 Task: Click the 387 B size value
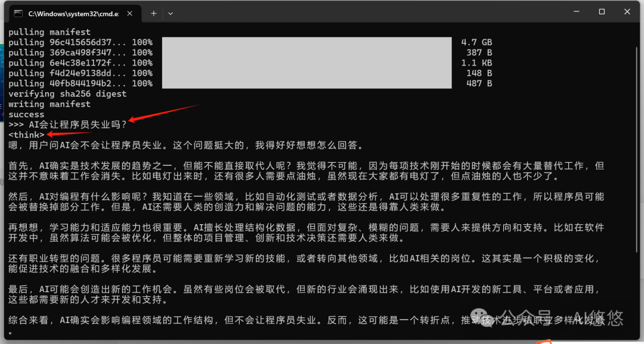(479, 52)
